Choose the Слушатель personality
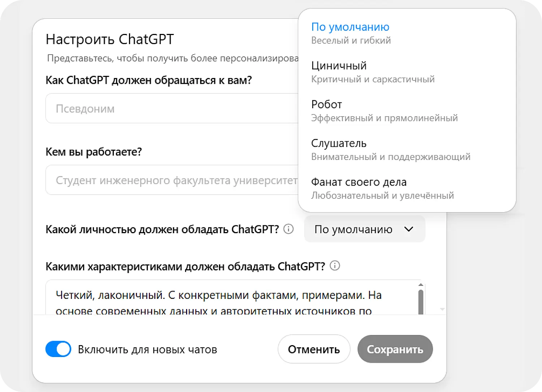Image resolution: width=542 pixels, height=392 pixels. click(339, 143)
